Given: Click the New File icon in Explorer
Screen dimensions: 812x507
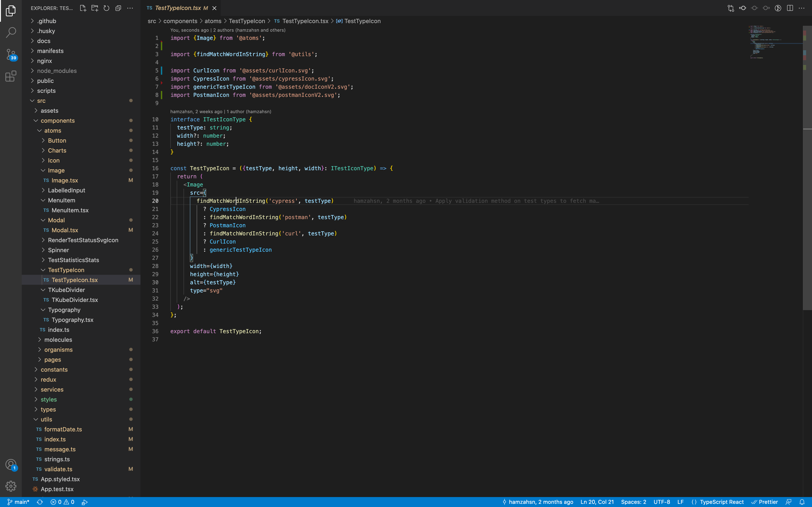Looking at the screenshot, I should click(83, 8).
